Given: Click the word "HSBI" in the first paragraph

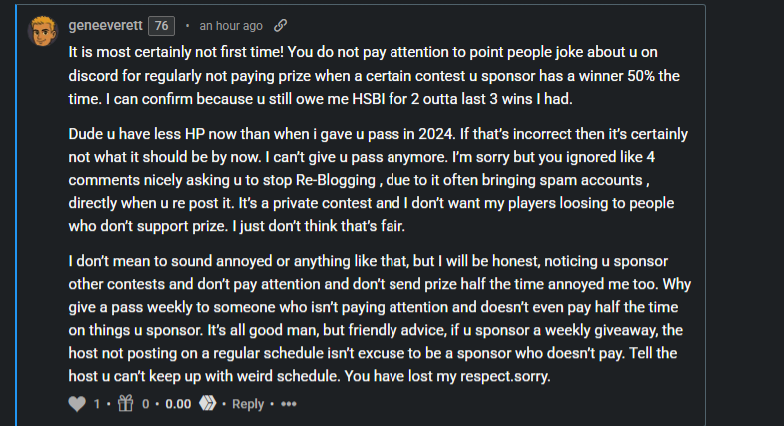Looking at the screenshot, I should pyautogui.click(x=384, y=101).
